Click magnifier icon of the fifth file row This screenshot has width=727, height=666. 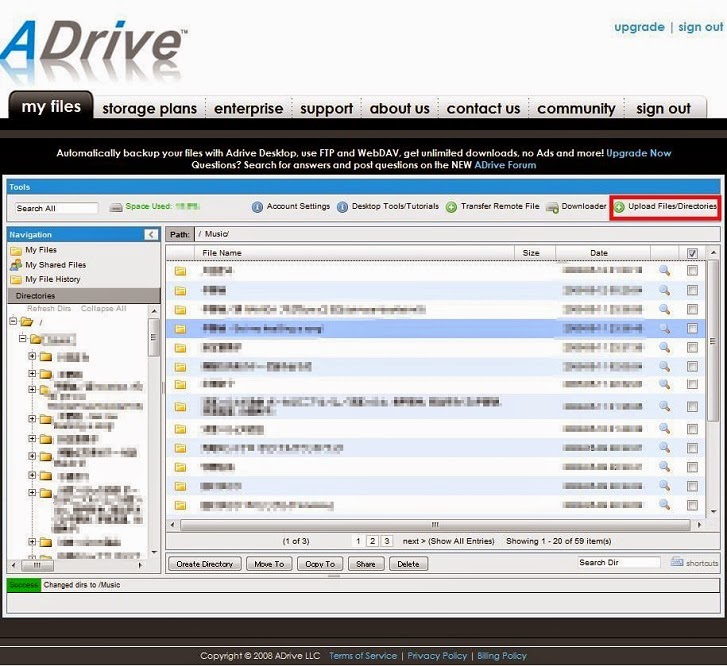pyautogui.click(x=664, y=347)
